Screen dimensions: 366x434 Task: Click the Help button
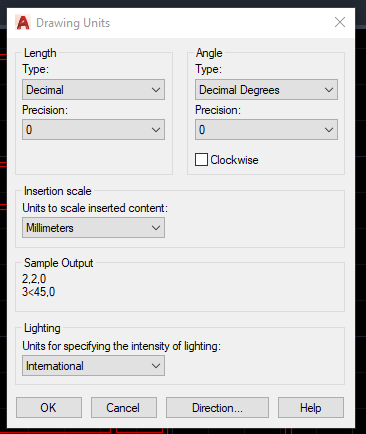pyautogui.click(x=311, y=407)
